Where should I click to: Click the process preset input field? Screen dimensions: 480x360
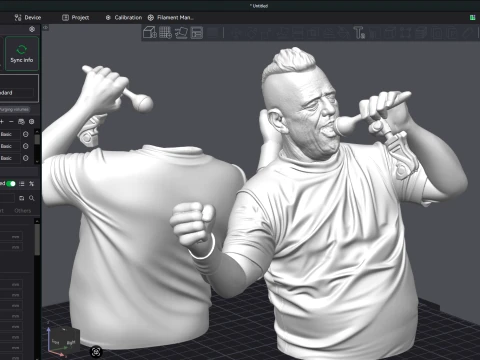7,198
